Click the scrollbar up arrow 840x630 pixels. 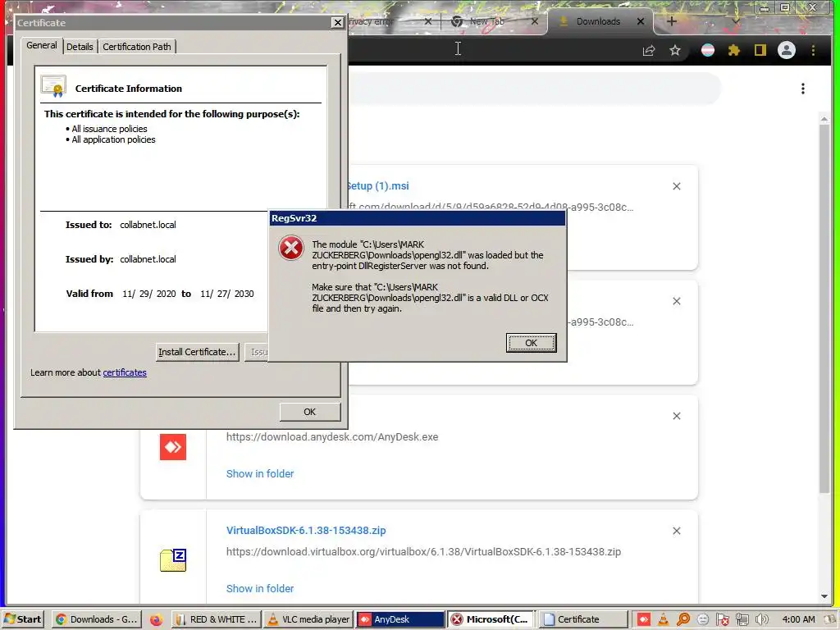pos(824,118)
